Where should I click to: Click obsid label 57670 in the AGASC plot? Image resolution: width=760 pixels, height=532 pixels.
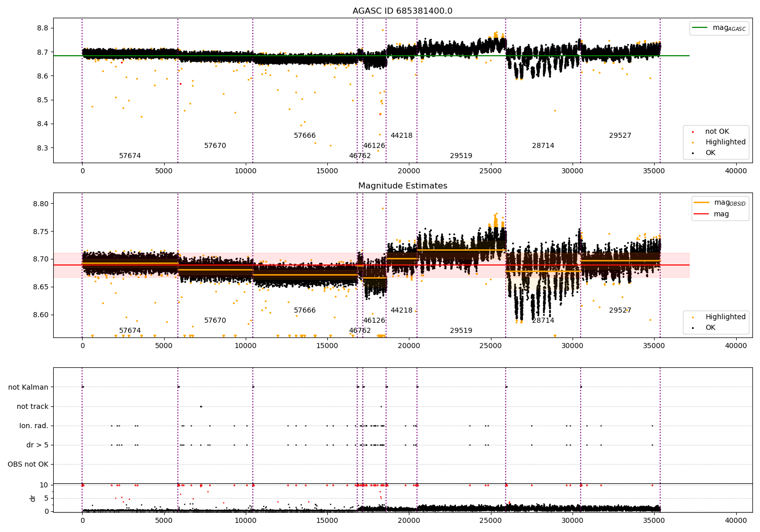tap(215, 146)
